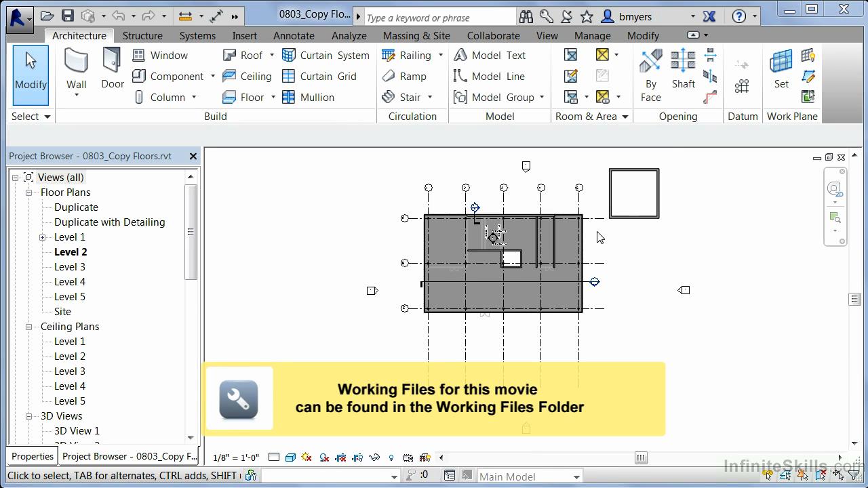Select the Ceiling tool
The image size is (868, 488).
pos(248,76)
